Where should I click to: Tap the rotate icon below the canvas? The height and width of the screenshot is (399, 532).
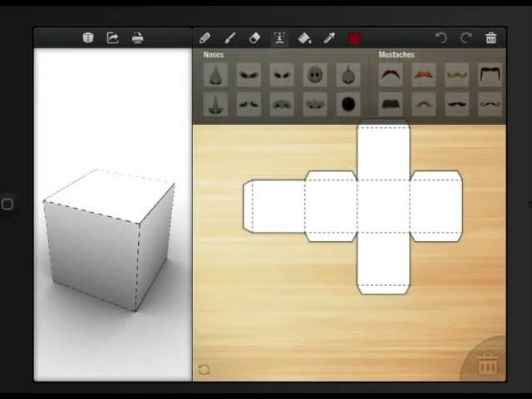[204, 369]
